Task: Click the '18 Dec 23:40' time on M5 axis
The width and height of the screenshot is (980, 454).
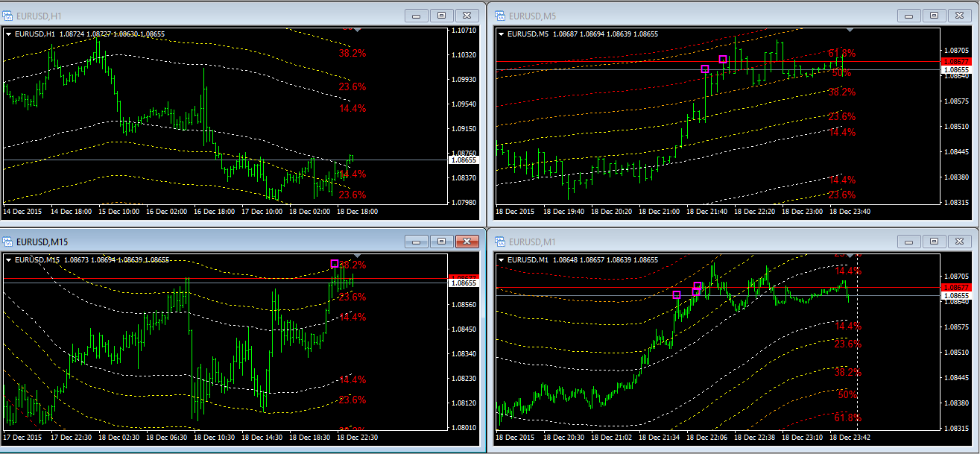Action: [x=850, y=212]
